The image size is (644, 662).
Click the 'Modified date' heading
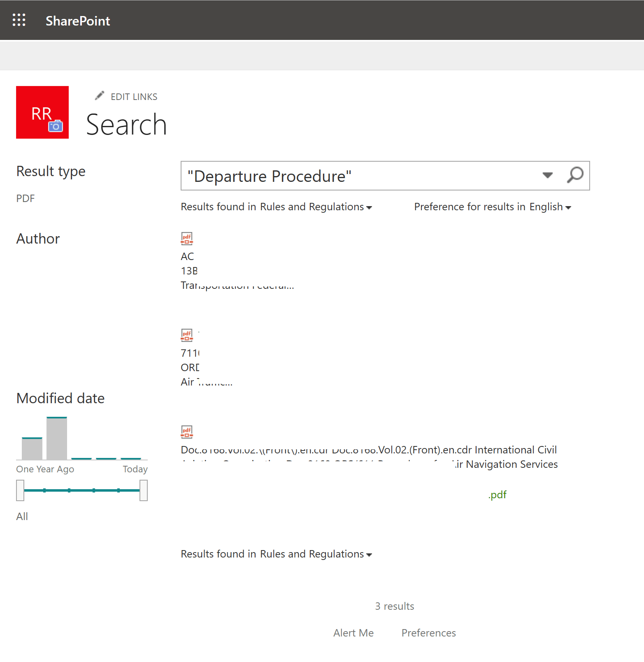tap(60, 398)
